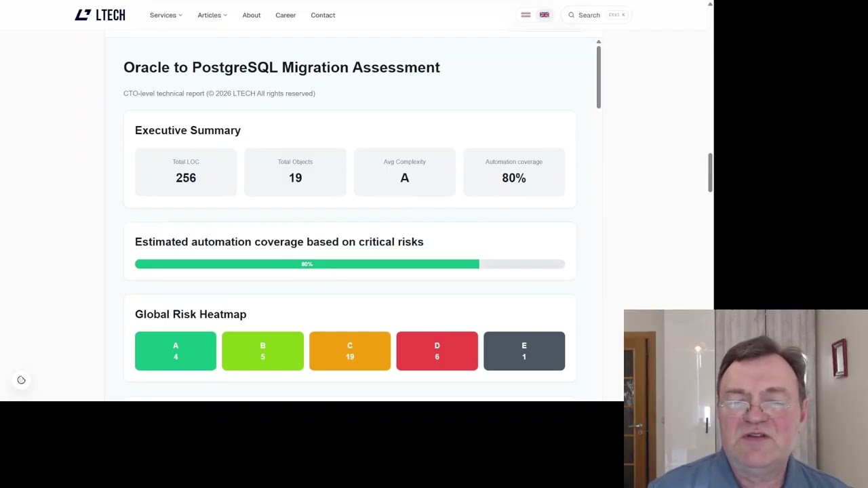Click the Total Objects value 19
868x488 pixels.
click(x=295, y=178)
